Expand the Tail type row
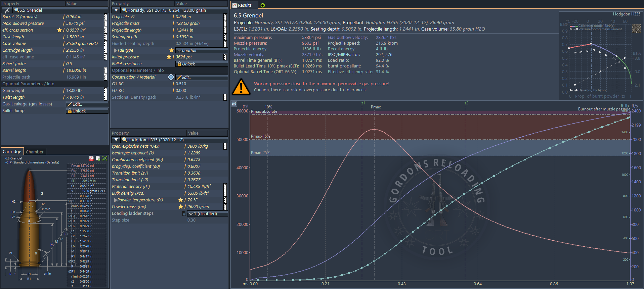This screenshot has width=644, height=289. tap(115, 50)
